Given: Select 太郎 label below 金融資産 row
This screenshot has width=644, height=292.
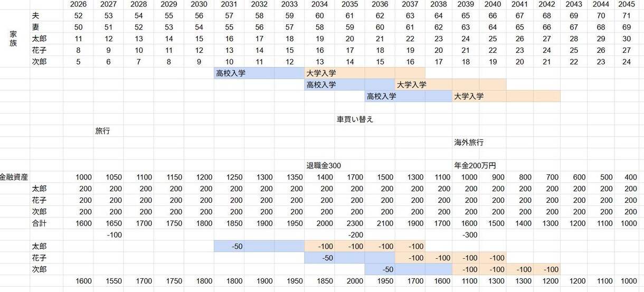Looking at the screenshot, I should pyautogui.click(x=40, y=189).
